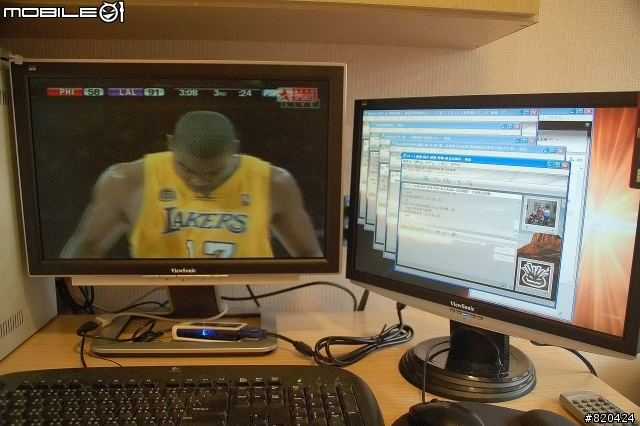Open the first menu in front chat window
Viewport: 640px width, 426px height.
tap(407, 162)
